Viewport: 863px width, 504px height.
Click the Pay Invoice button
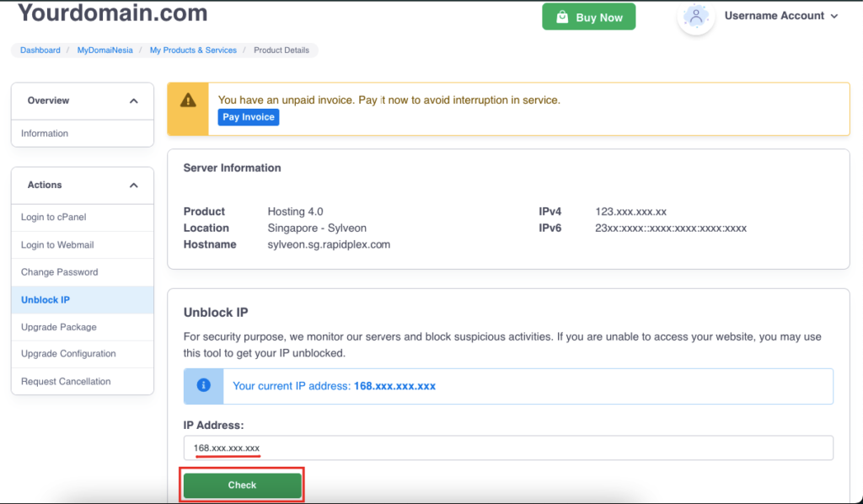(249, 116)
